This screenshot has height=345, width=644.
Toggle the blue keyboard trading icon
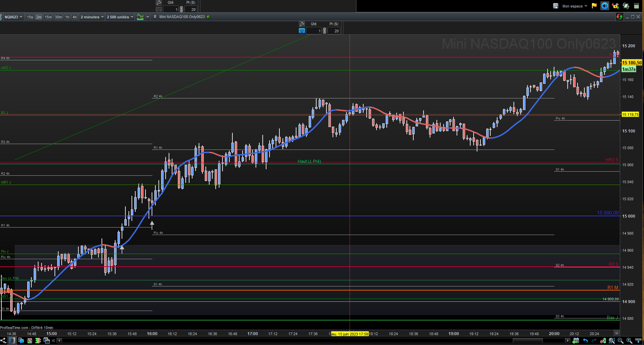(302, 31)
